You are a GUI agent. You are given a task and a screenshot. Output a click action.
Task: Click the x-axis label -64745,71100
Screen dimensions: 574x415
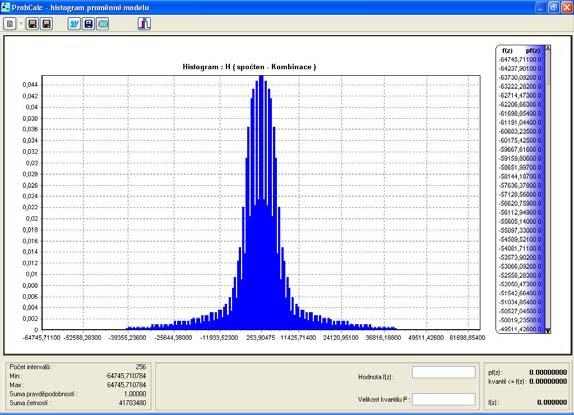coord(41,337)
